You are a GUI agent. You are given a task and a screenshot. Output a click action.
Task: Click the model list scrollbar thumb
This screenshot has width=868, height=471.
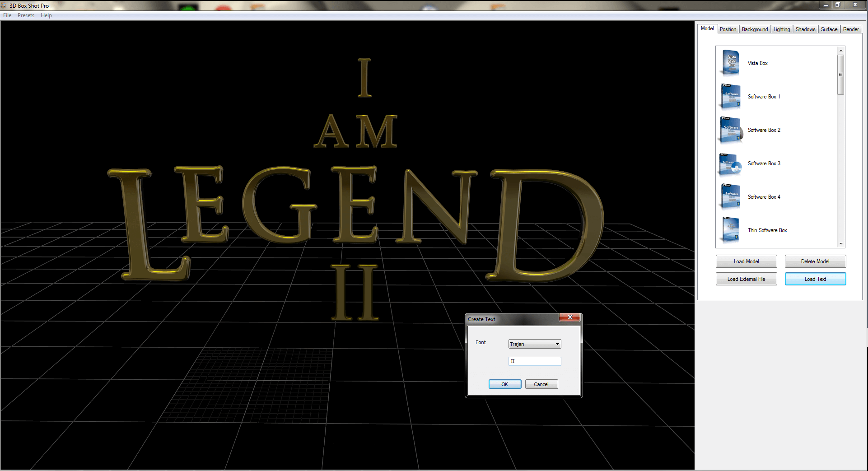pos(840,75)
